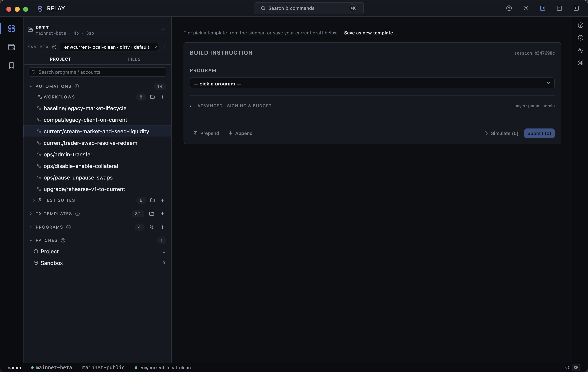Open the info icon in right rail
The image size is (588, 372).
click(581, 38)
